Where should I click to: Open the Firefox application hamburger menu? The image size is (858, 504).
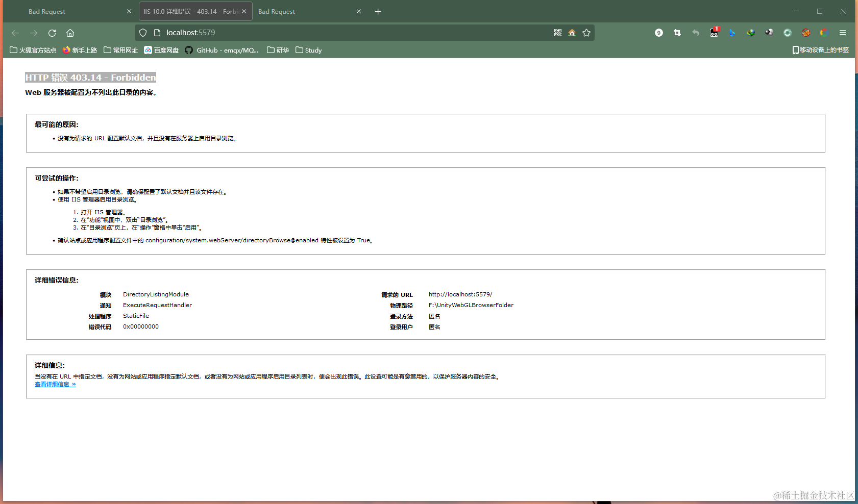pos(843,33)
